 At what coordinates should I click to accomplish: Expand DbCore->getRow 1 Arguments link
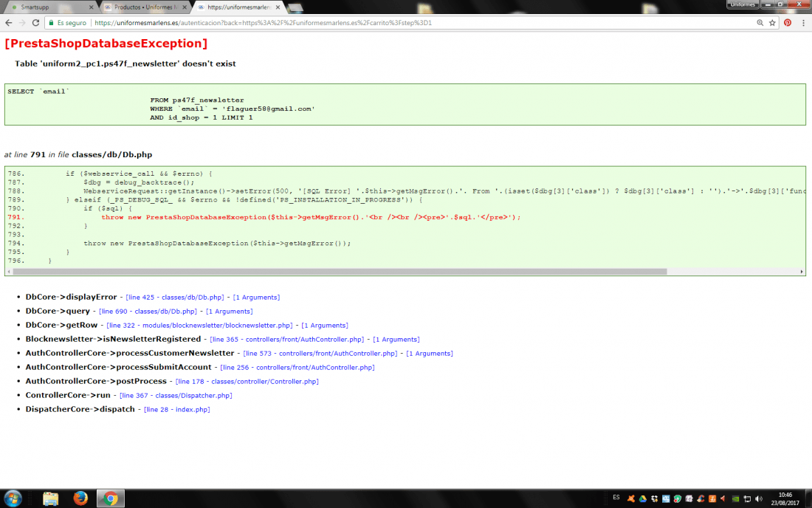point(325,325)
